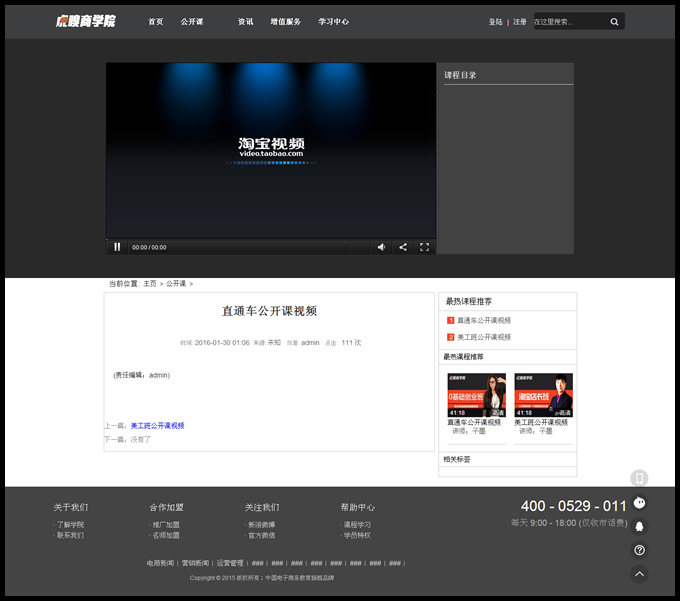Open the 增值服务 navigation item
Viewport: 680px width, 601px height.
285,22
